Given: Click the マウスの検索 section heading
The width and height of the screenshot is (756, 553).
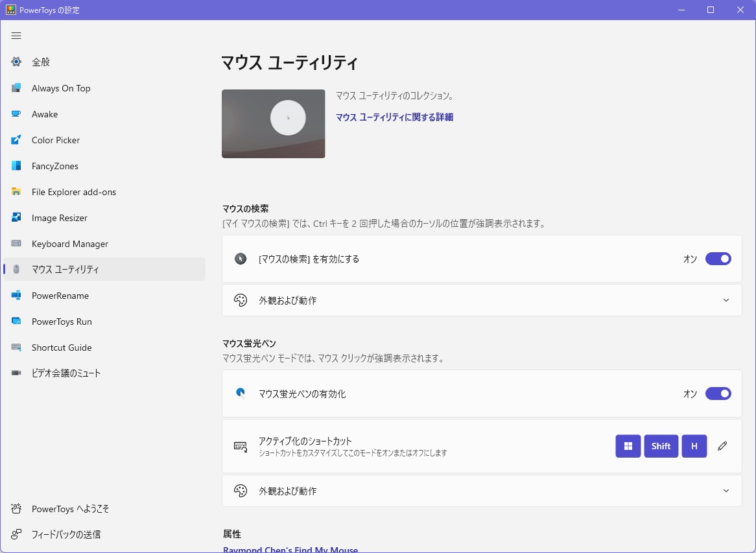Looking at the screenshot, I should coord(246,208).
